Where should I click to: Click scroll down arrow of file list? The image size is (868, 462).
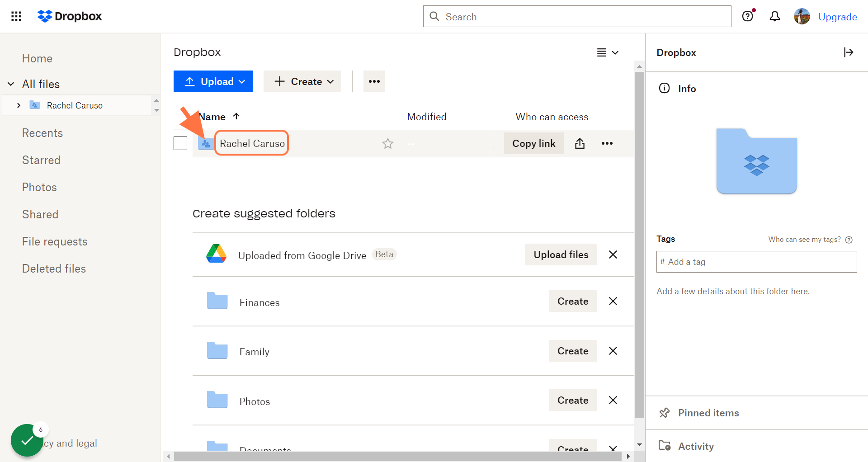coord(639,445)
